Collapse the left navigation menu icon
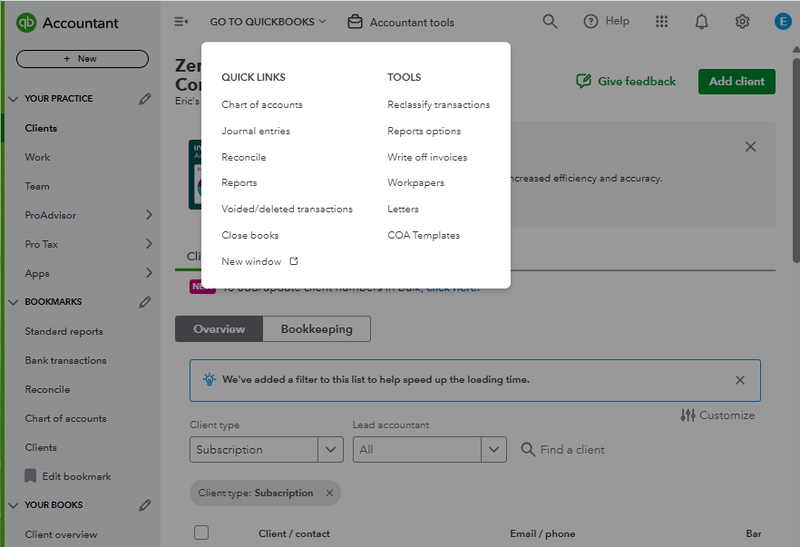The width and height of the screenshot is (800, 547). (181, 21)
